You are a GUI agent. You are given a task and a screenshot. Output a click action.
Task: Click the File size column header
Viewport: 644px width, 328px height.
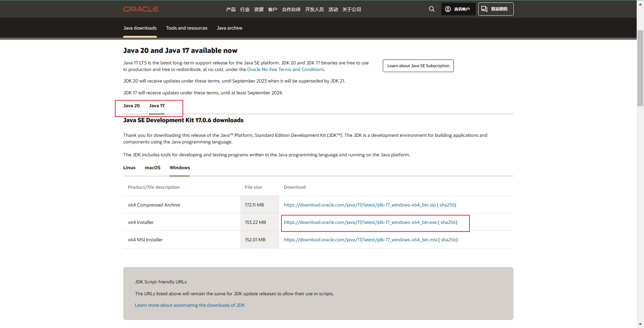tap(253, 187)
